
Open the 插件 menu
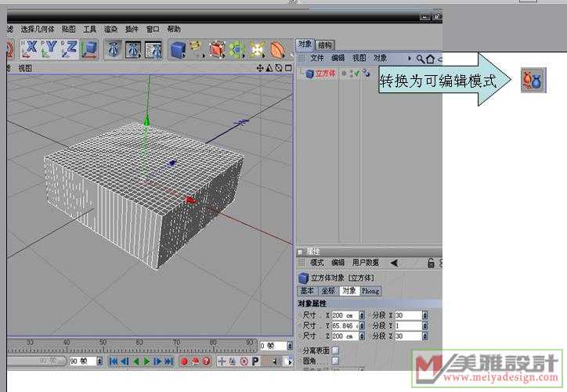(132, 29)
